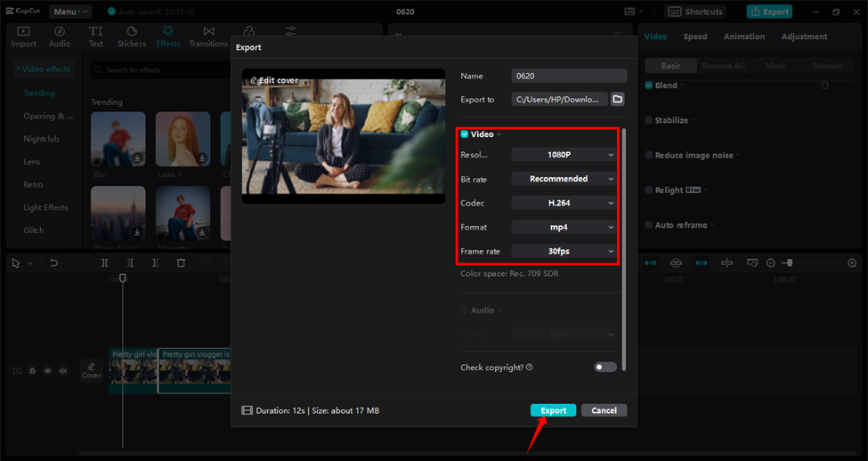Enable Reduce image noise checkbox
868x461 pixels.
pos(649,155)
